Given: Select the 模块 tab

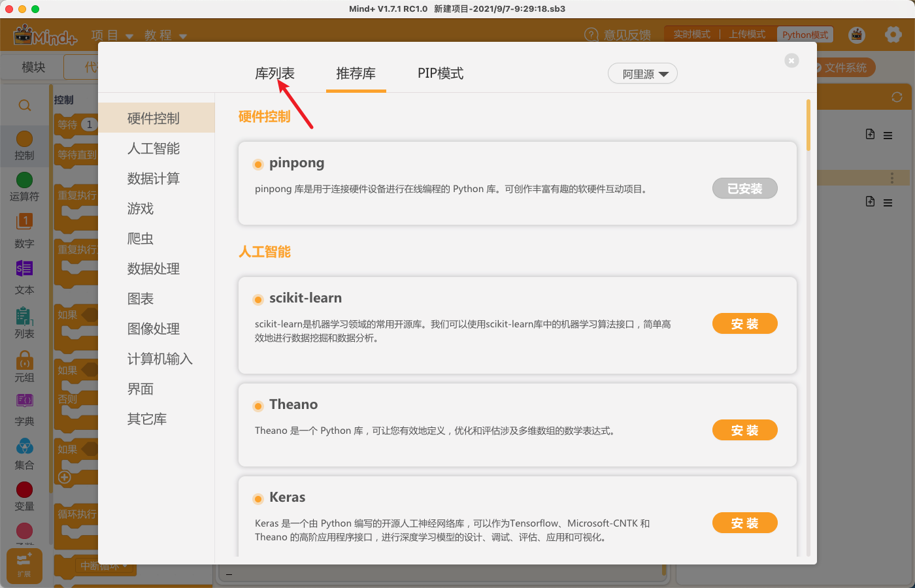Looking at the screenshot, I should click(x=33, y=67).
